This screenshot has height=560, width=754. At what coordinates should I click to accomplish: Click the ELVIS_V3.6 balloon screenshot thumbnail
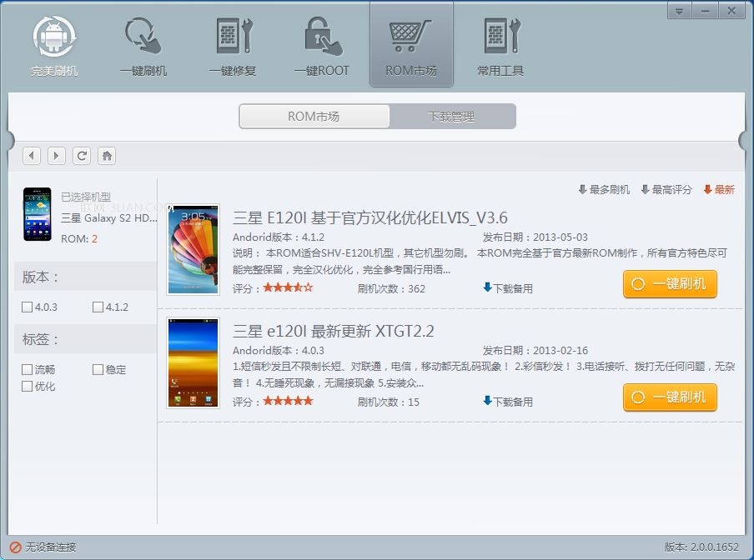tap(194, 249)
